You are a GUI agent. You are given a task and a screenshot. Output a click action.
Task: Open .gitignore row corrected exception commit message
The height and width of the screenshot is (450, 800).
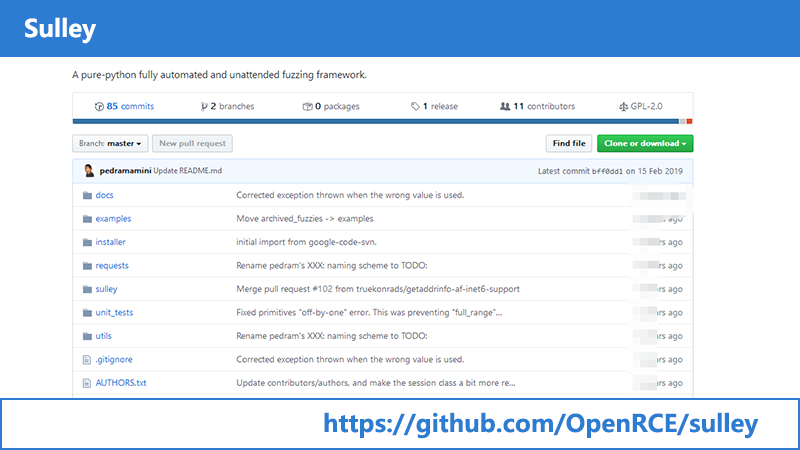pos(350,359)
